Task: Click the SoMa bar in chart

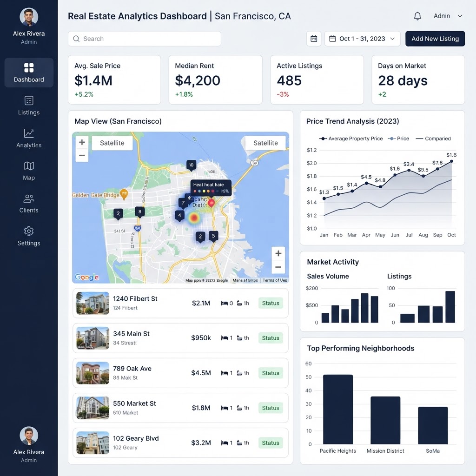Action: coord(433,425)
